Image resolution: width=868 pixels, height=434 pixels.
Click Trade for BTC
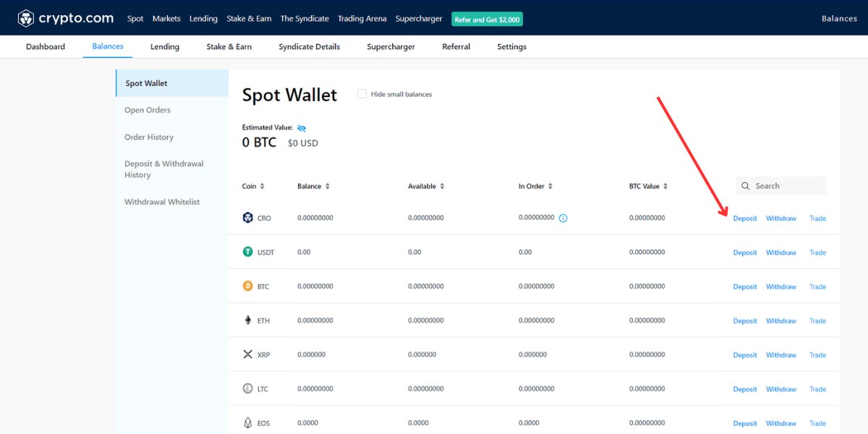pos(817,286)
